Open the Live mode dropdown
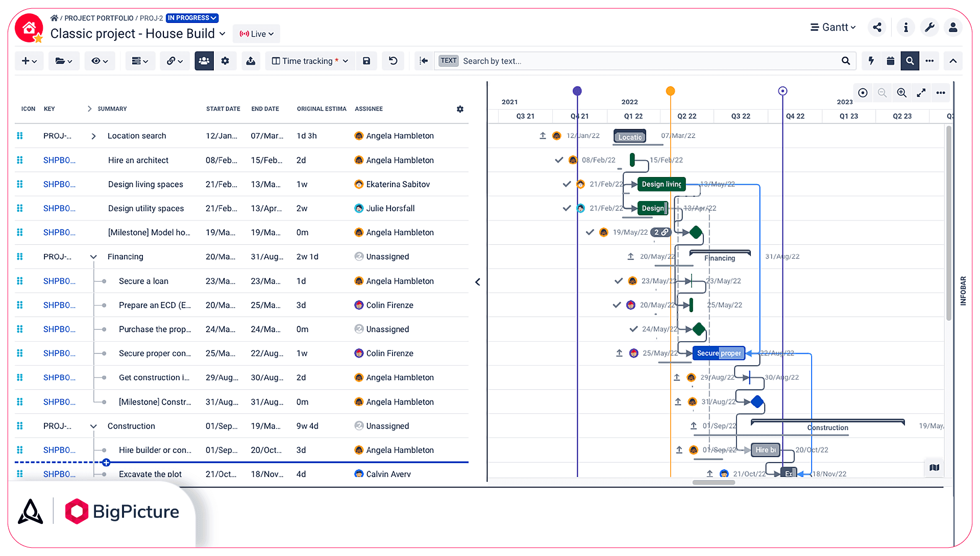 coord(257,34)
